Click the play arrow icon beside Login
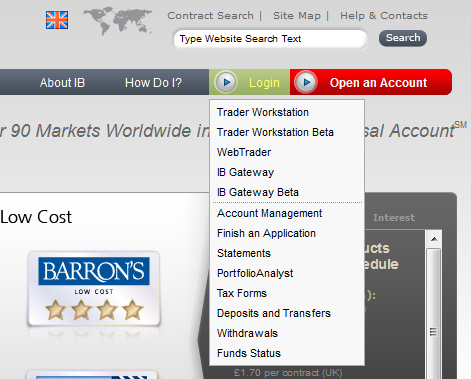The height and width of the screenshot is (379, 471). (227, 82)
